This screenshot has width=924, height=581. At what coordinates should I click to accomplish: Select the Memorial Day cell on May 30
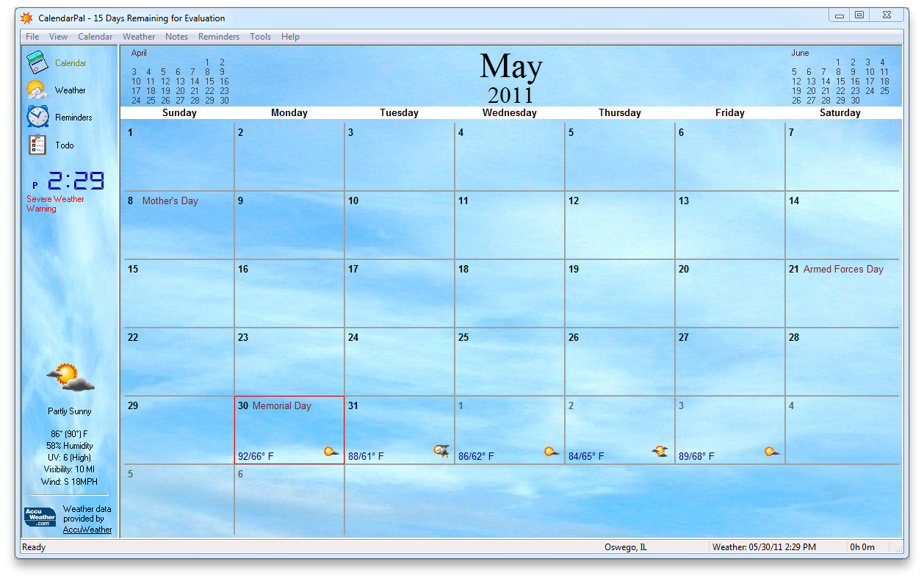click(289, 429)
